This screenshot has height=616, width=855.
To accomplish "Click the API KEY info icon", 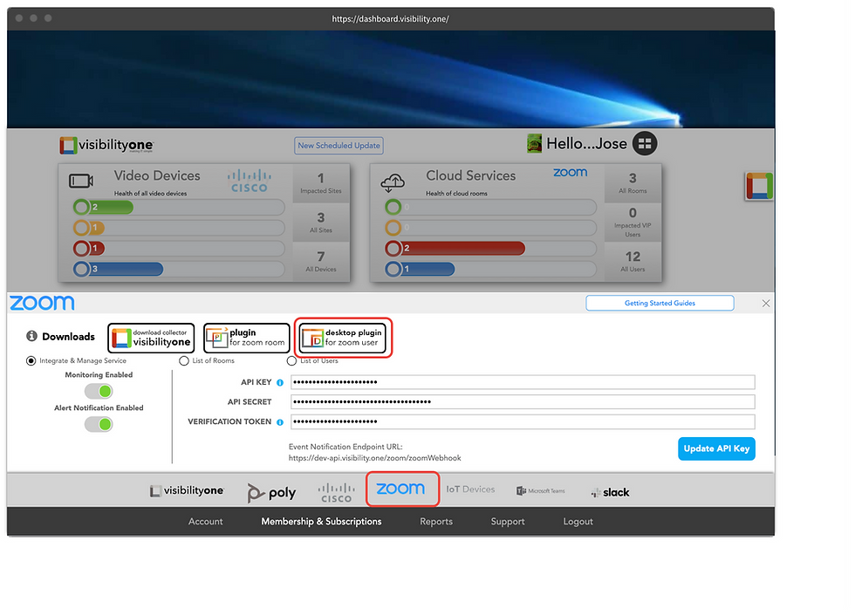I will (280, 383).
